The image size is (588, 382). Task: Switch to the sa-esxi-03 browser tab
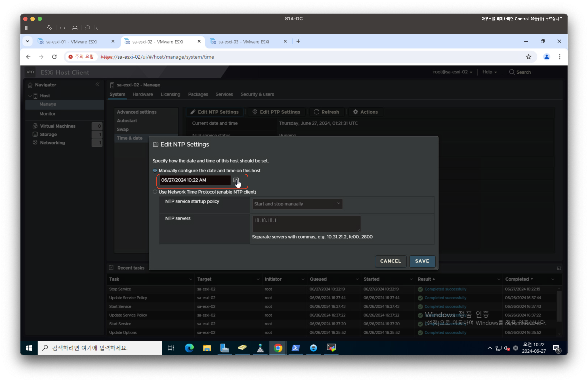pyautogui.click(x=244, y=42)
